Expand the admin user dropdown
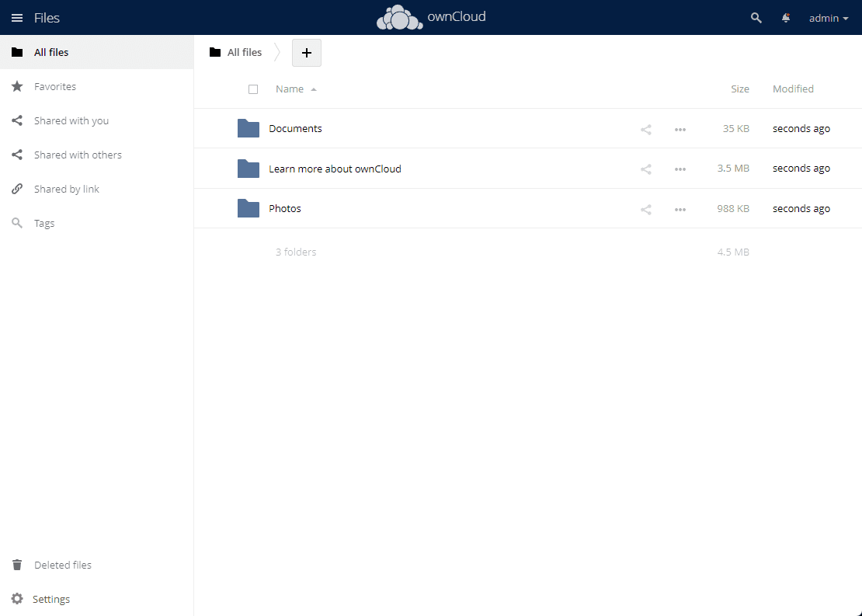 pos(829,18)
